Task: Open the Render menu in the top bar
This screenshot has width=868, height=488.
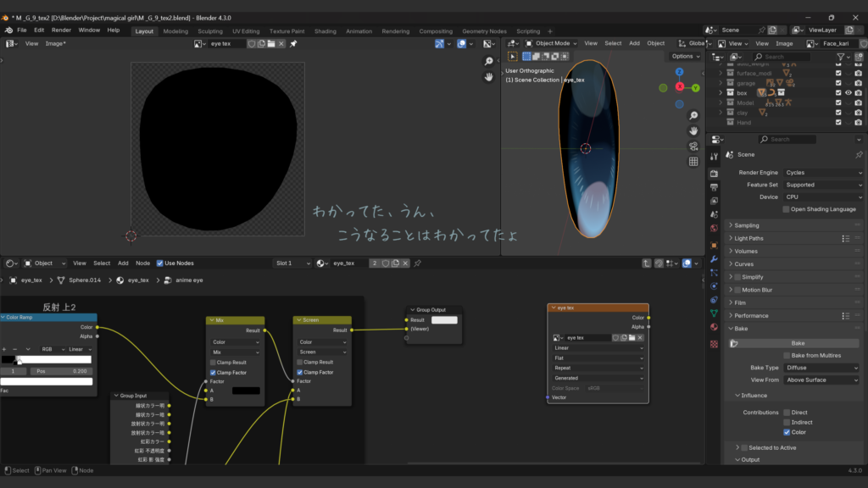Action: pyautogui.click(x=61, y=30)
